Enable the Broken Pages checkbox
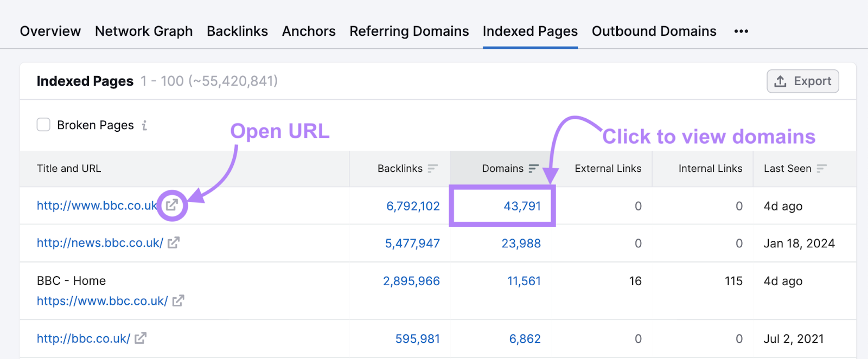The height and width of the screenshot is (359, 868). coord(43,125)
